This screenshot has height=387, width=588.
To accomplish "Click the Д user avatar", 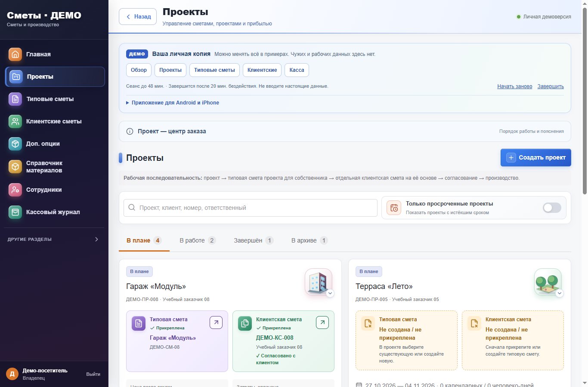I will coord(12,374).
